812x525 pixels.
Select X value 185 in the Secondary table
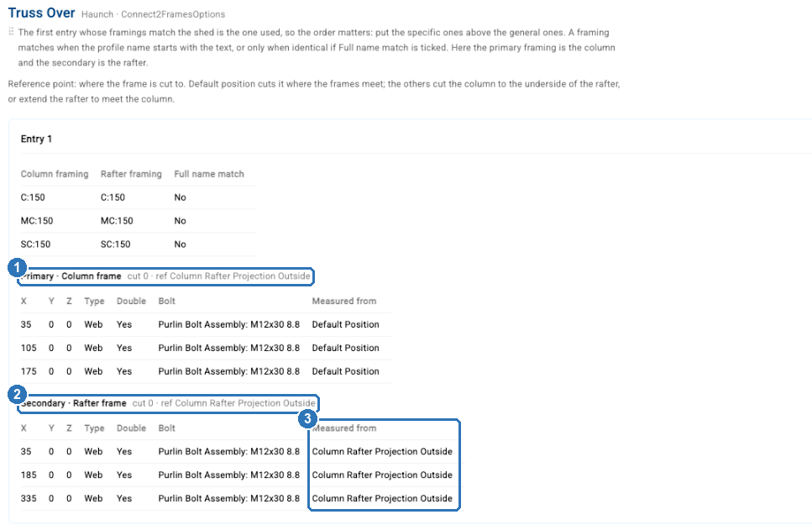29,475
